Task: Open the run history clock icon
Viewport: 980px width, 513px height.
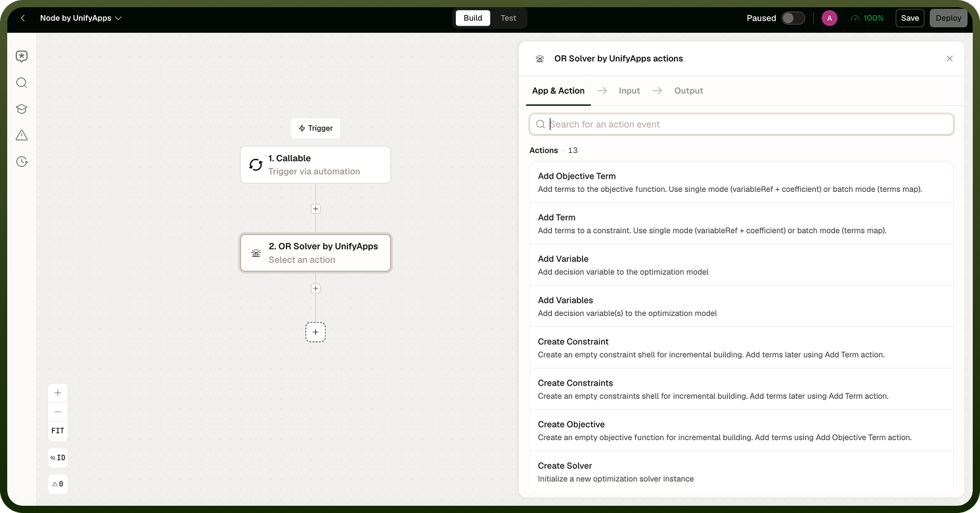Action: point(22,162)
